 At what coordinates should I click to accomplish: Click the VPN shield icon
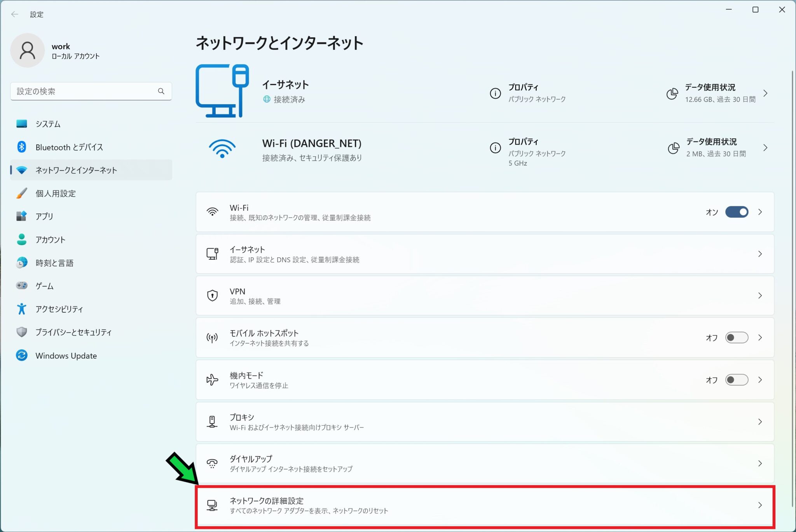point(212,296)
